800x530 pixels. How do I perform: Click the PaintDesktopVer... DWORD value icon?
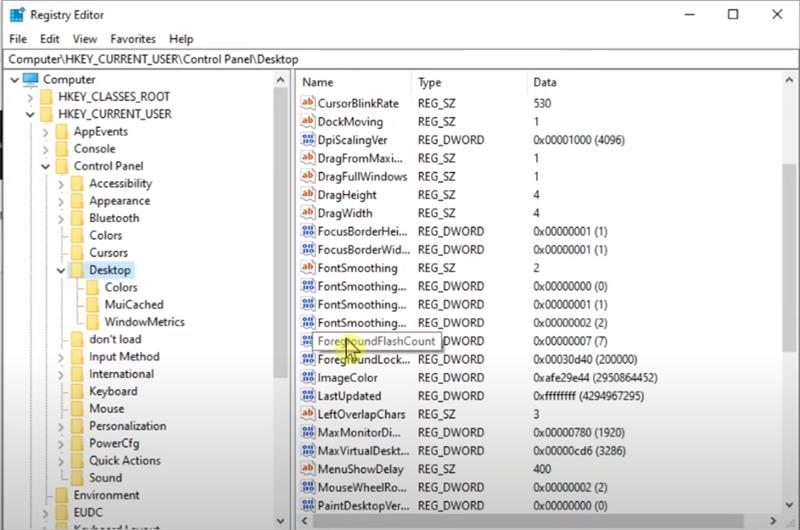click(x=308, y=506)
